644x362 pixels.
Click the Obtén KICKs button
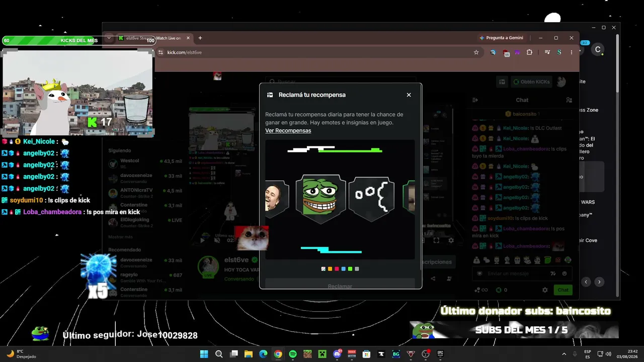click(x=531, y=81)
